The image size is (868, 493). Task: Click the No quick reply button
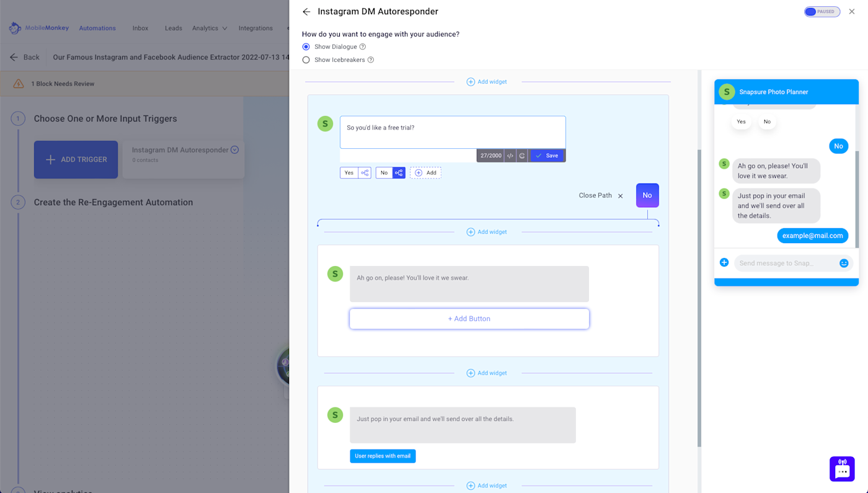[384, 173]
